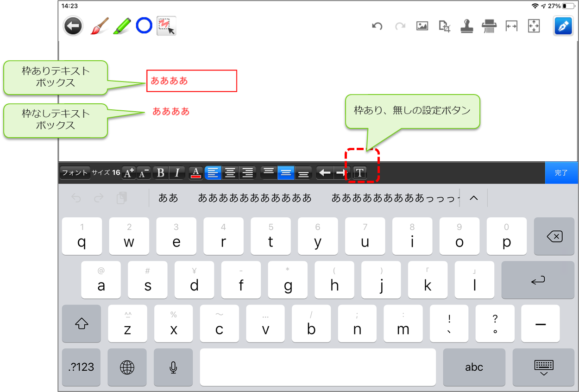This screenshot has height=392, width=579.
Task: Tap the fit-to-width icon
Action: (x=511, y=26)
